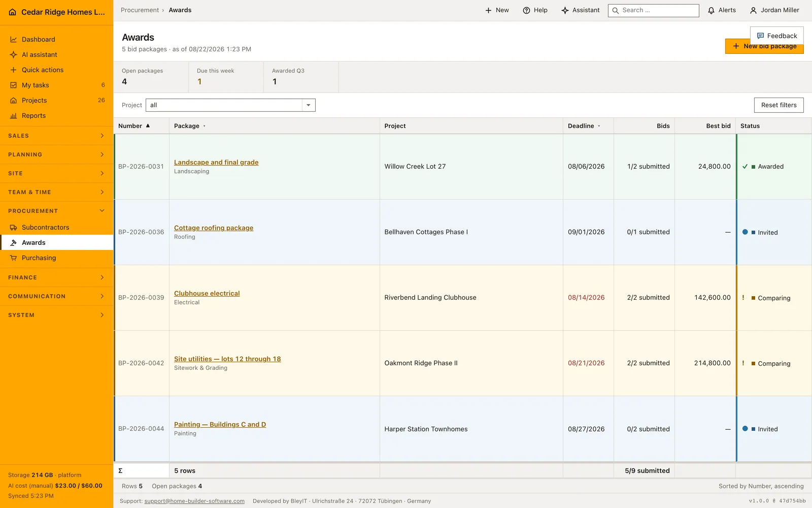Open Painting — Buildings C and D
The height and width of the screenshot is (508, 812).
tap(220, 424)
